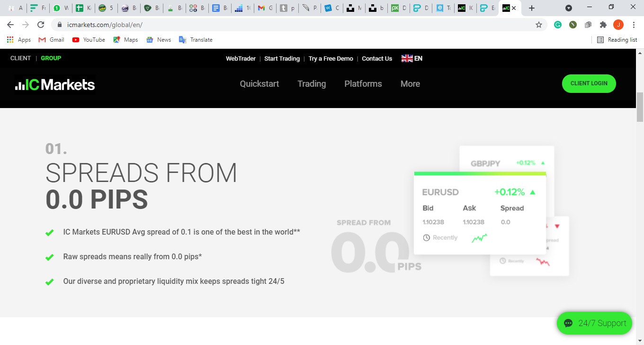This screenshot has width=644, height=345.
Task: Click text about EURUSD Avg spread of 0.1
Action: [182, 232]
